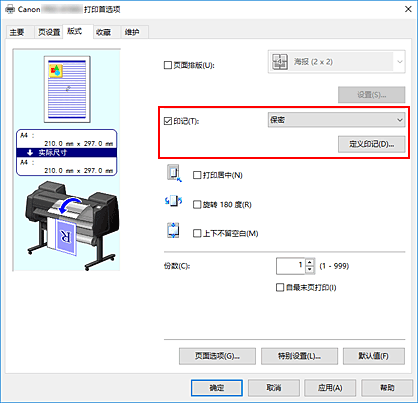Open the 海报 (2 x 2) layout dropdown
The width and height of the screenshot is (418, 403).
coord(337,62)
